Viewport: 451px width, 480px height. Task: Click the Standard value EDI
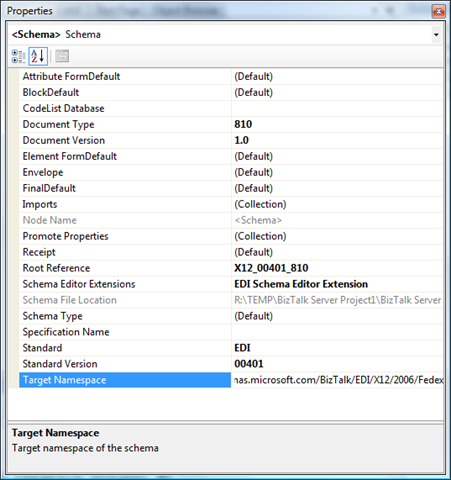242,348
